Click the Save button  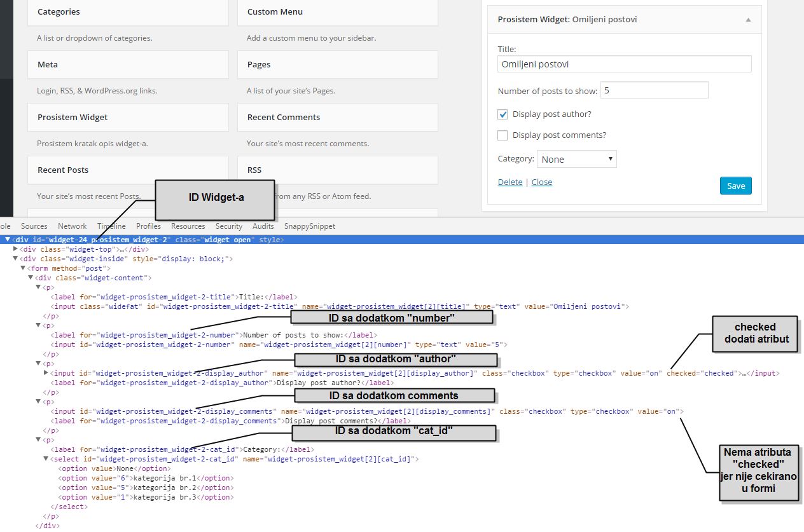[735, 186]
